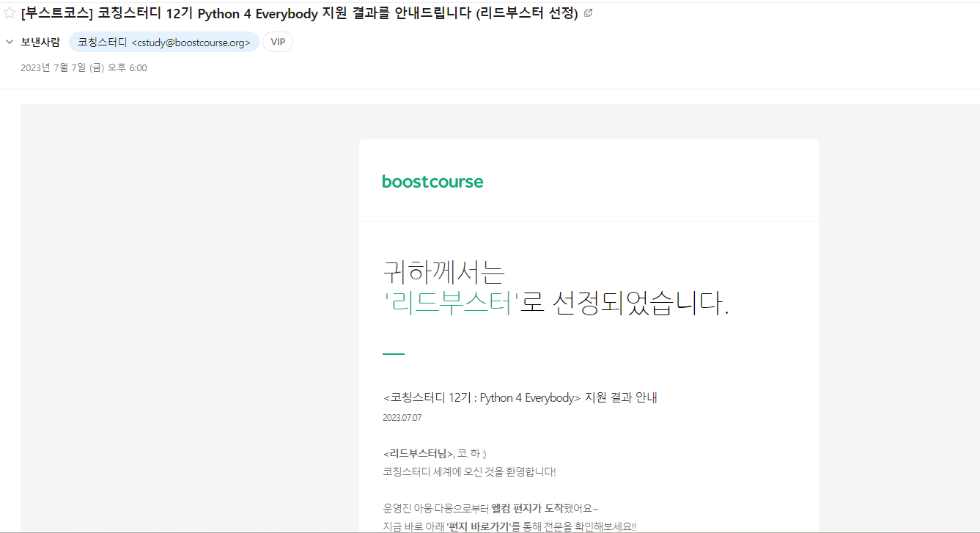This screenshot has height=533, width=980.
Task: Click the line 코칭스터디 세계에 오신 것을 환영합니다!
Action: (469, 471)
